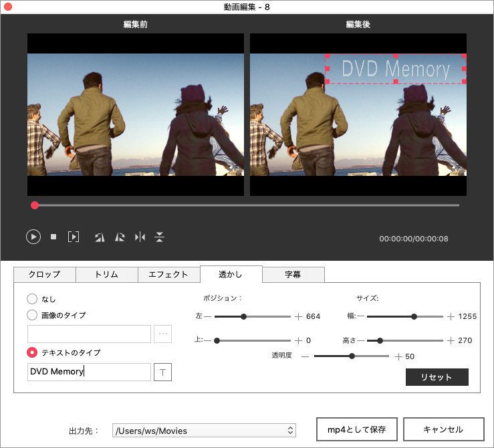Viewport: 494px width, 448px height.
Task: Increase top position with plus
Action: click(298, 340)
